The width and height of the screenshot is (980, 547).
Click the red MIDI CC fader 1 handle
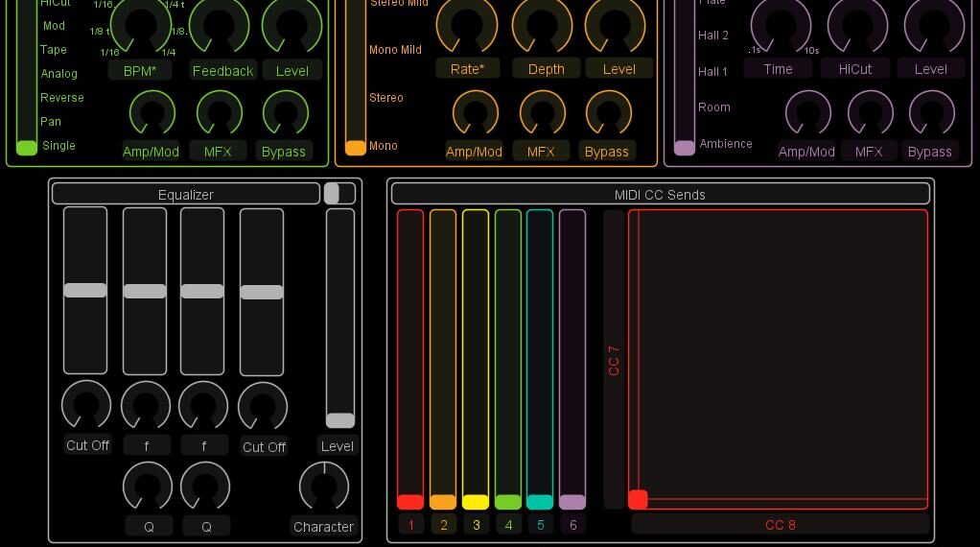click(x=410, y=502)
